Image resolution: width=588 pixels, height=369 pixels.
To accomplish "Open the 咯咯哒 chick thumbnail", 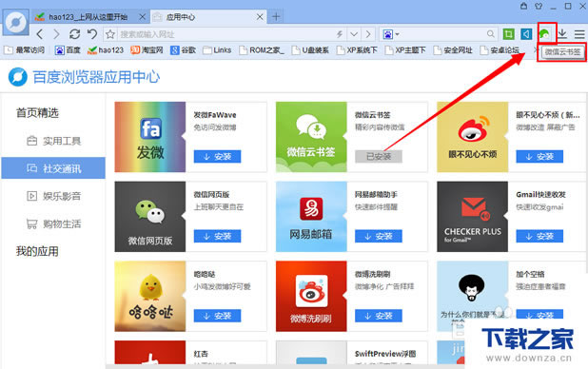I will pos(150,297).
